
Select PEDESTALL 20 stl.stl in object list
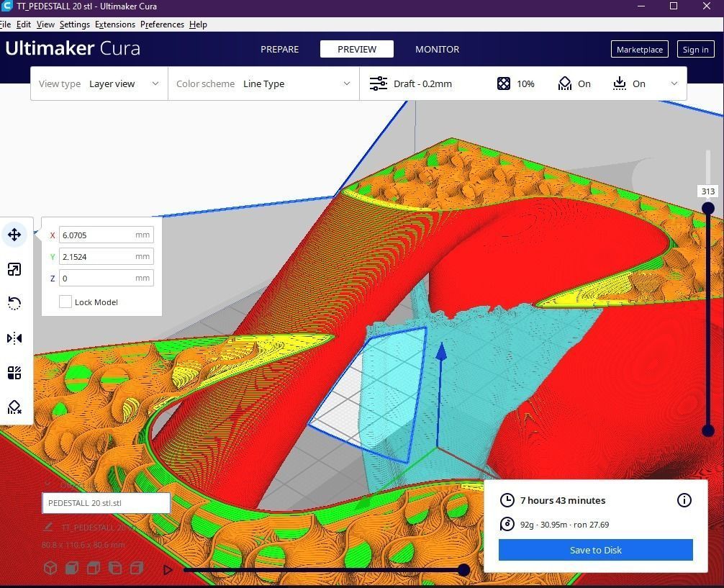point(107,503)
